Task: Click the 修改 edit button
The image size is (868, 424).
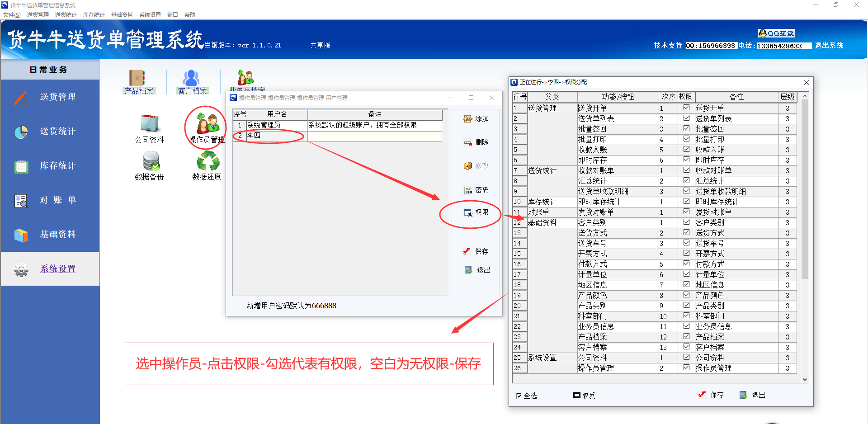Action: pyautogui.click(x=476, y=166)
